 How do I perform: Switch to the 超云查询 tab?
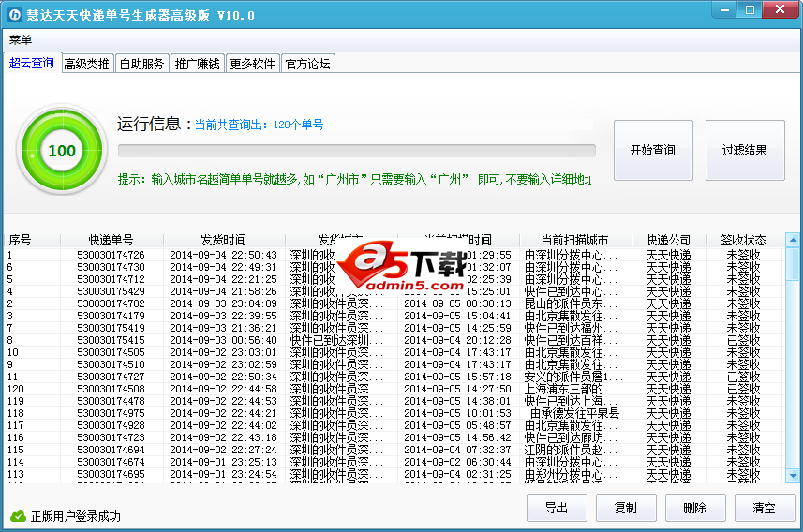click(32, 63)
